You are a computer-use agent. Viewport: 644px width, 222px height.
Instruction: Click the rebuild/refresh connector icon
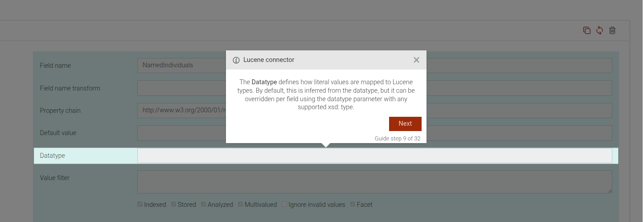coord(599,30)
